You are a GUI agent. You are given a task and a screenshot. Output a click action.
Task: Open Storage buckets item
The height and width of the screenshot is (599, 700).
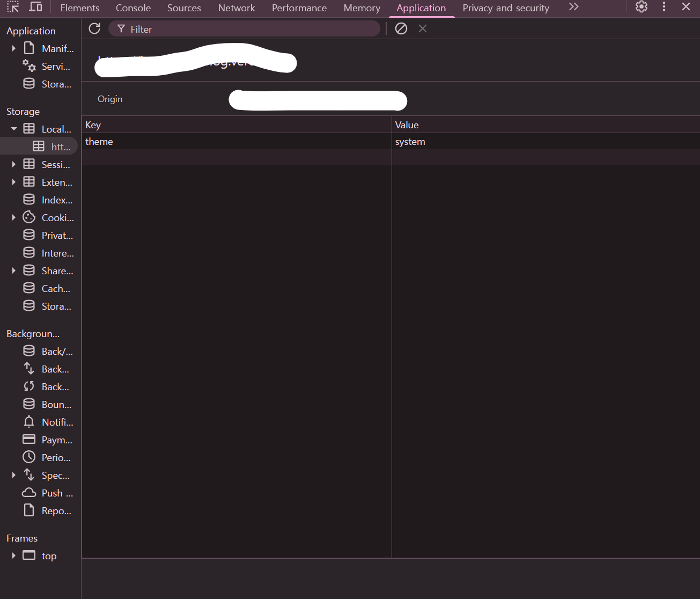click(47, 306)
